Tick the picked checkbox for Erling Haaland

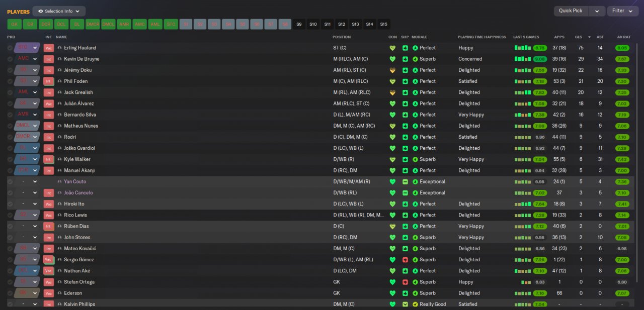tap(10, 48)
